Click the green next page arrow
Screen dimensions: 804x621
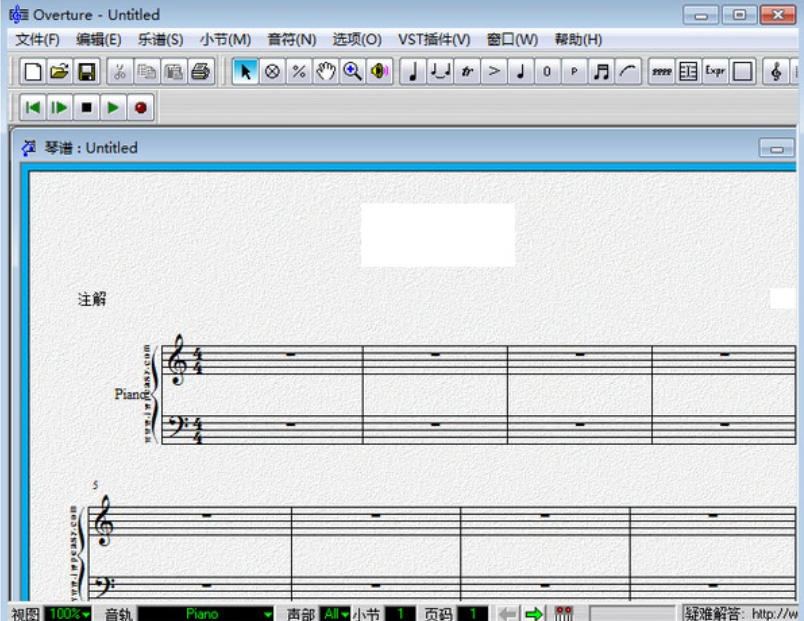pyautogui.click(x=534, y=613)
